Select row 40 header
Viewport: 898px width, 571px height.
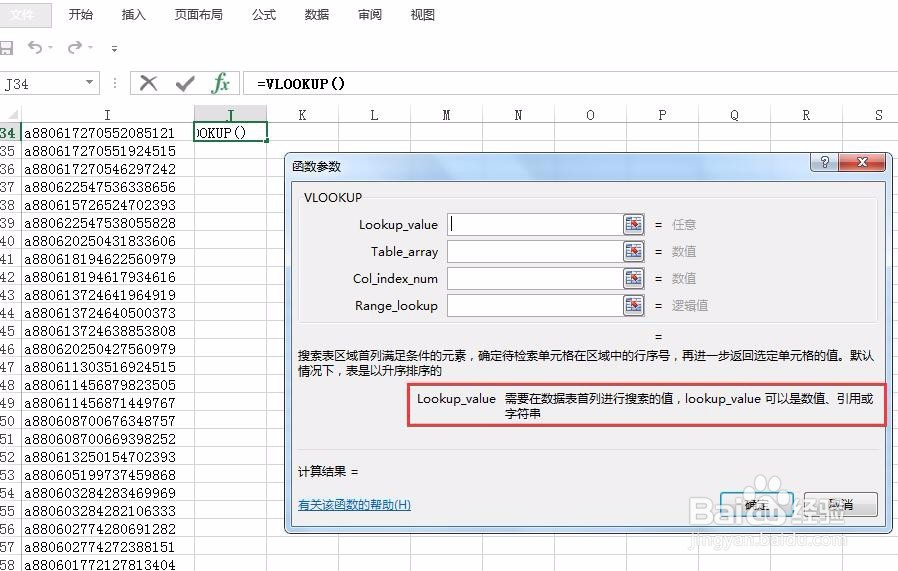pyautogui.click(x=9, y=241)
